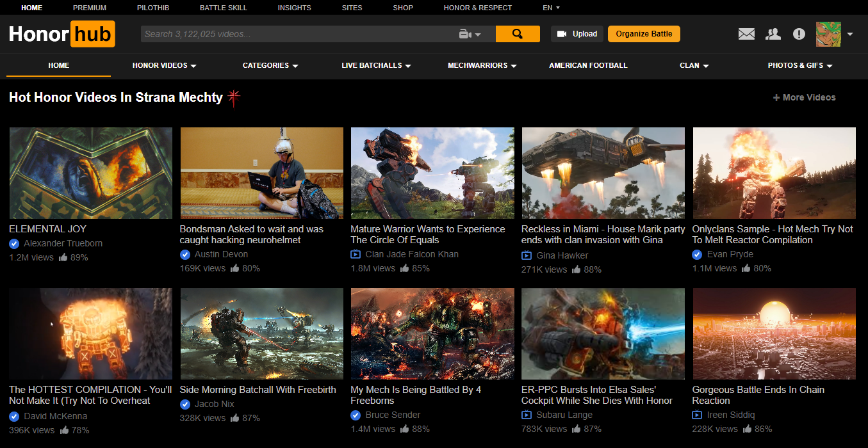The width and height of the screenshot is (868, 448).
Task: Click the channel icon beside Clan Jade Falcon Khan
Action: point(356,255)
